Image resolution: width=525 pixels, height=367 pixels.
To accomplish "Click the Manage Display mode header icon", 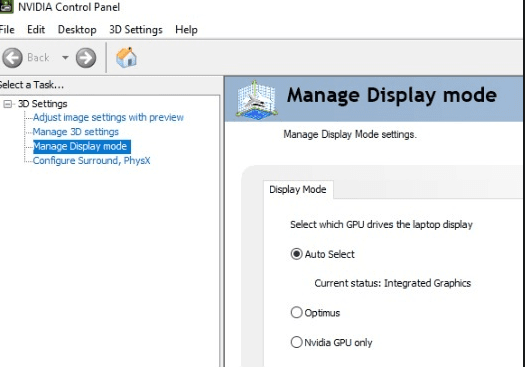I will pyautogui.click(x=257, y=99).
